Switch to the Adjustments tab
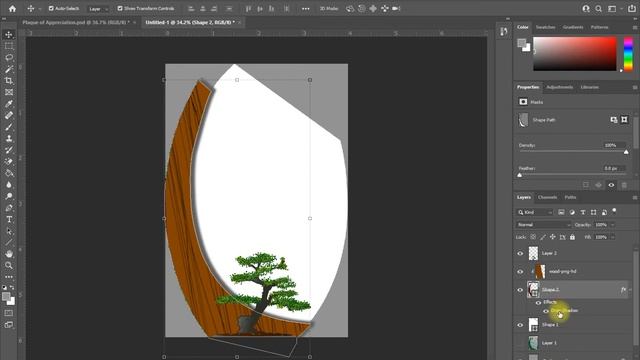The image size is (640, 360). coord(559,87)
